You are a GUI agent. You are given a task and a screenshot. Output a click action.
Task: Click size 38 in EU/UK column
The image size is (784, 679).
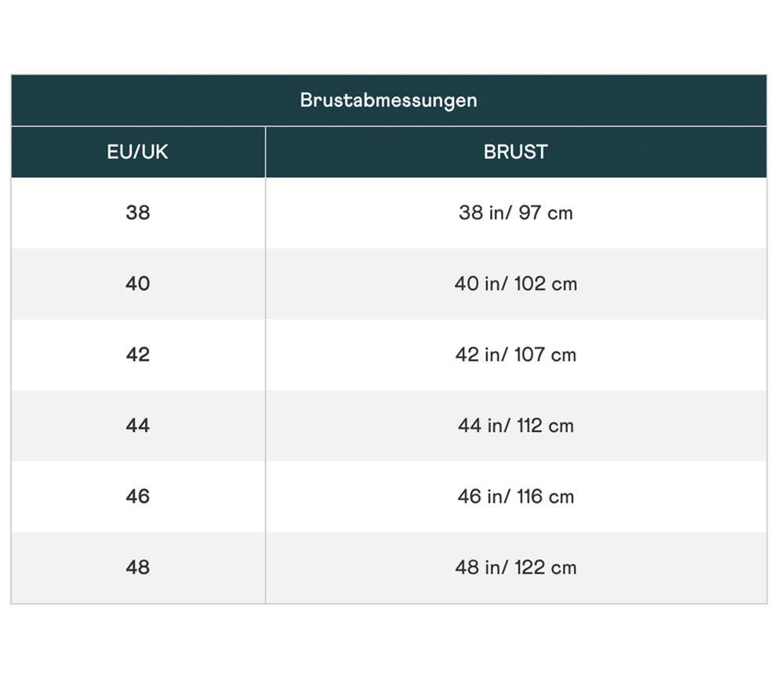138,212
